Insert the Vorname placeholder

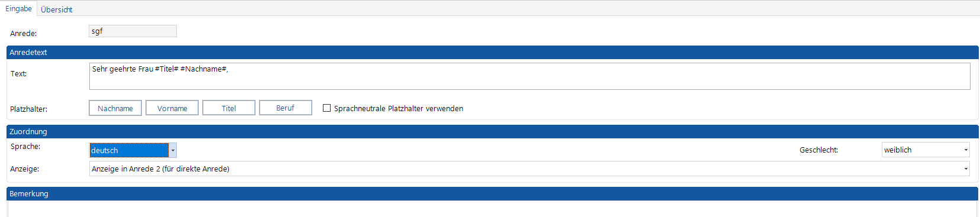pos(172,108)
